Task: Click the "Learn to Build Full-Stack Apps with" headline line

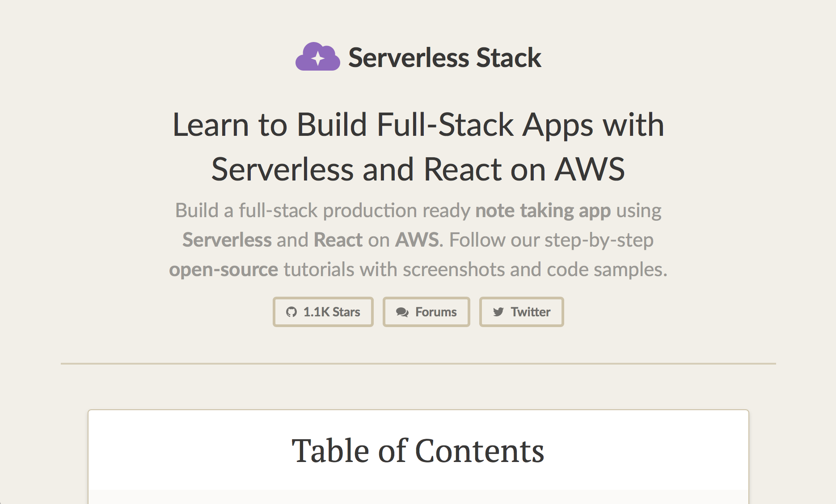Action: (x=418, y=125)
